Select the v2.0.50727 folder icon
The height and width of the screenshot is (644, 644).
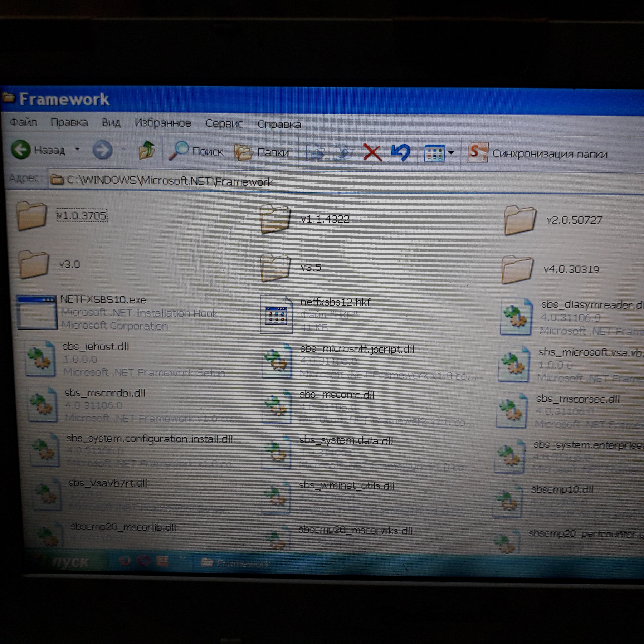(520, 220)
